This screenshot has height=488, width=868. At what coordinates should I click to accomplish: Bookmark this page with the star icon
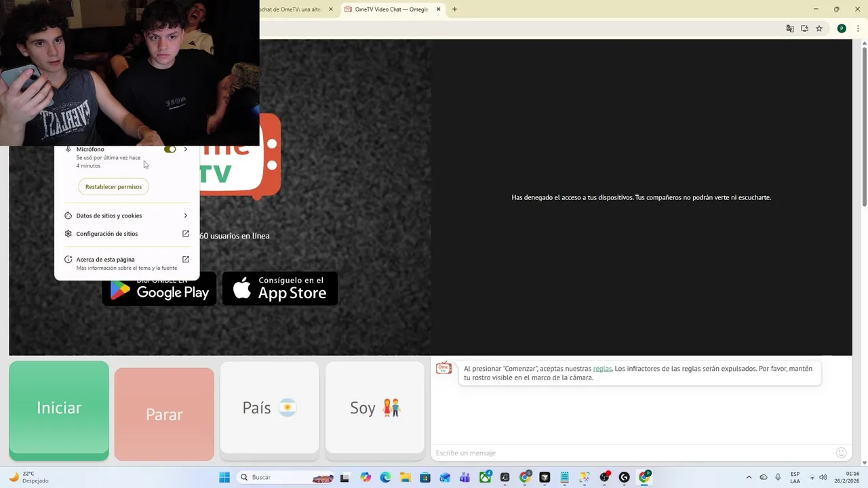(819, 28)
